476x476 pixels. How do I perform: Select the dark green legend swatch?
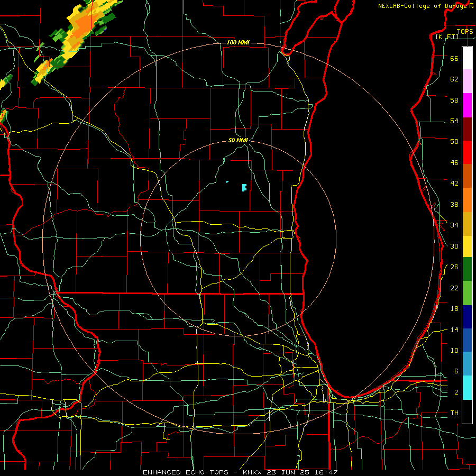(x=467, y=269)
